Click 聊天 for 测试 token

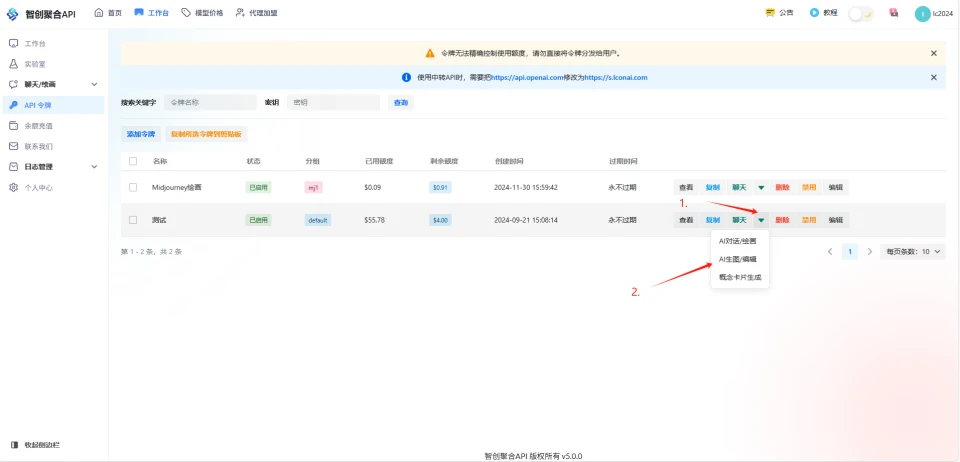740,220
